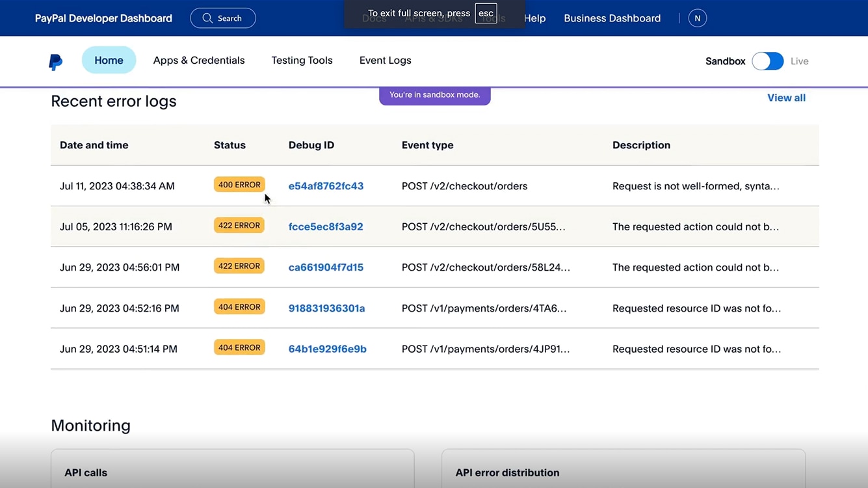Click event POST /v1/payments/orders/4JP91…
Screen dimensions: 868x488
click(486, 349)
